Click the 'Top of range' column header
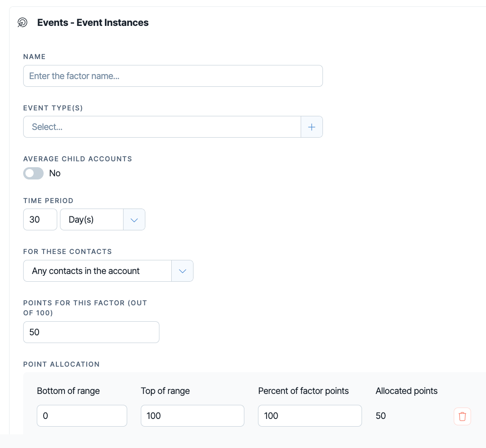Image resolution: width=486 pixels, height=448 pixels. click(165, 391)
